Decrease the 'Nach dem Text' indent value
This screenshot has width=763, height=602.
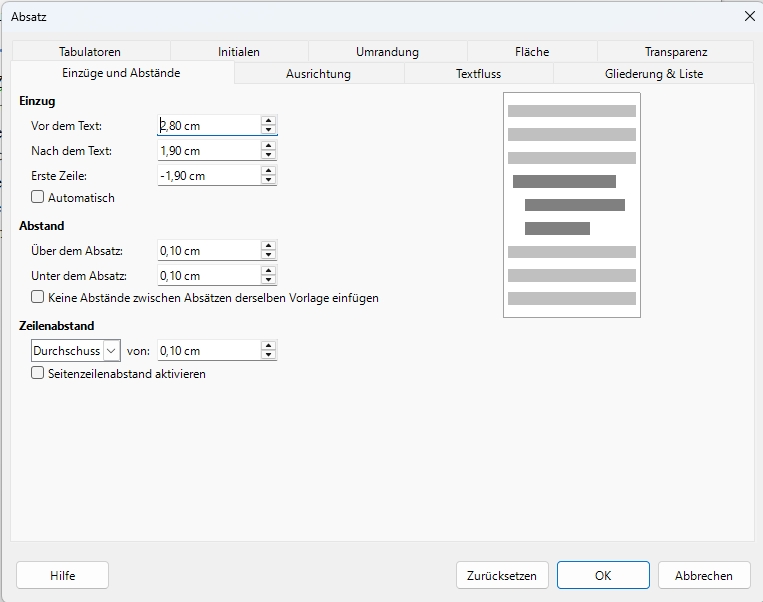268,155
